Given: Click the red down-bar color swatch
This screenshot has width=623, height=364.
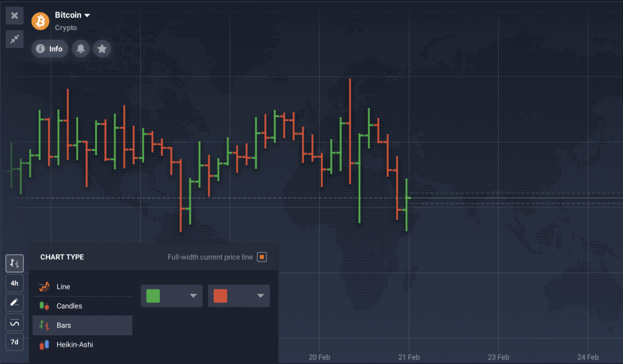Looking at the screenshot, I should coord(220,296).
